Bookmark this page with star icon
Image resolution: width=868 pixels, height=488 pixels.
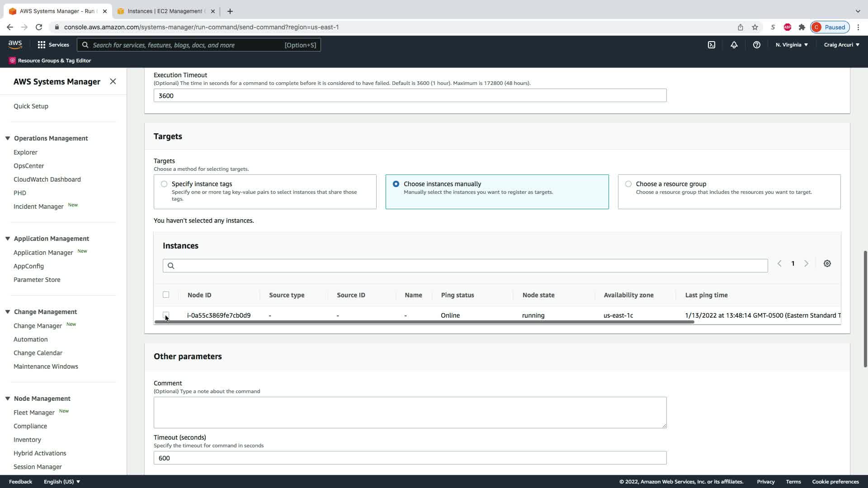pyautogui.click(x=755, y=27)
